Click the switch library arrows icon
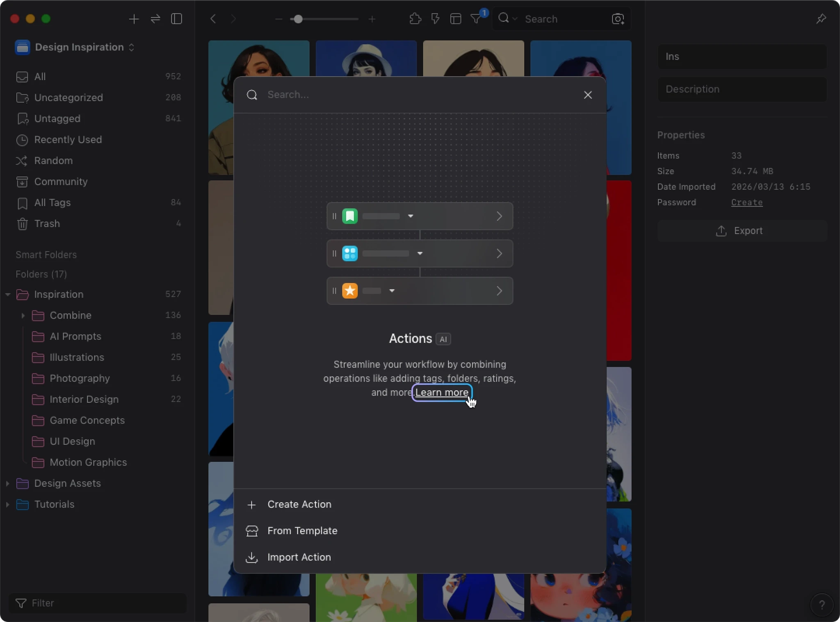The height and width of the screenshot is (622, 840). coord(155,19)
